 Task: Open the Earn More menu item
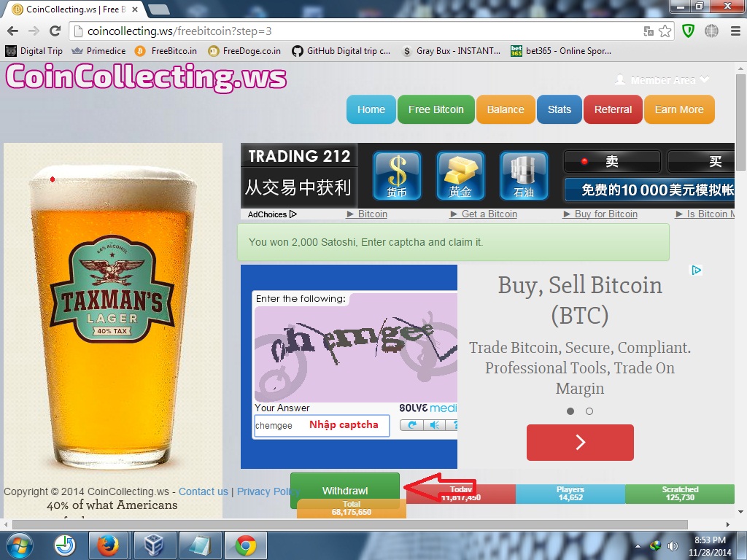point(679,109)
